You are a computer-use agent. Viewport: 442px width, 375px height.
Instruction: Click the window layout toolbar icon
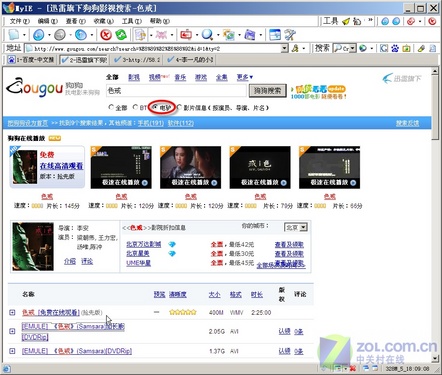[x=275, y=34]
